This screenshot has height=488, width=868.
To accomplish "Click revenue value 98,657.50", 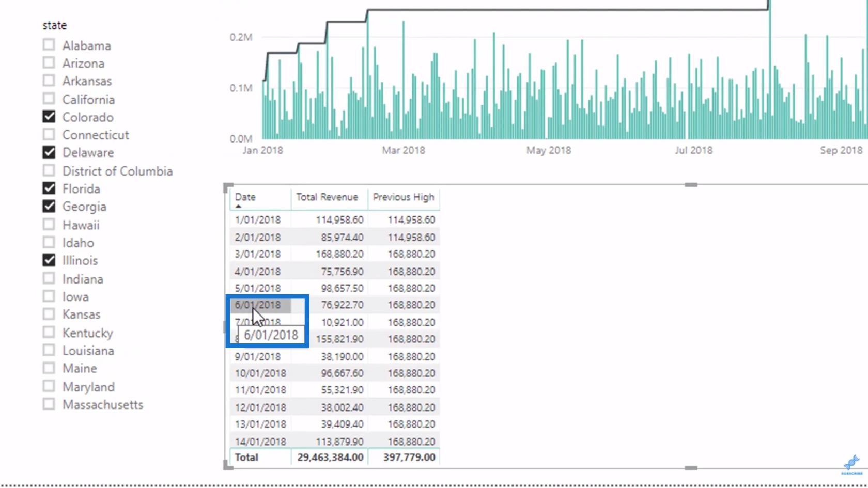I will click(342, 288).
